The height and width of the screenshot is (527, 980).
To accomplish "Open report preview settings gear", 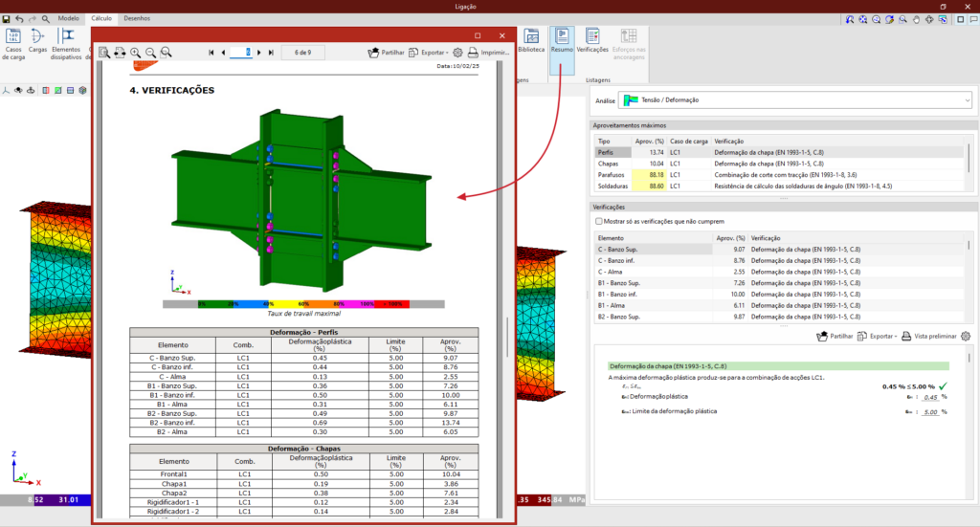I will point(457,52).
